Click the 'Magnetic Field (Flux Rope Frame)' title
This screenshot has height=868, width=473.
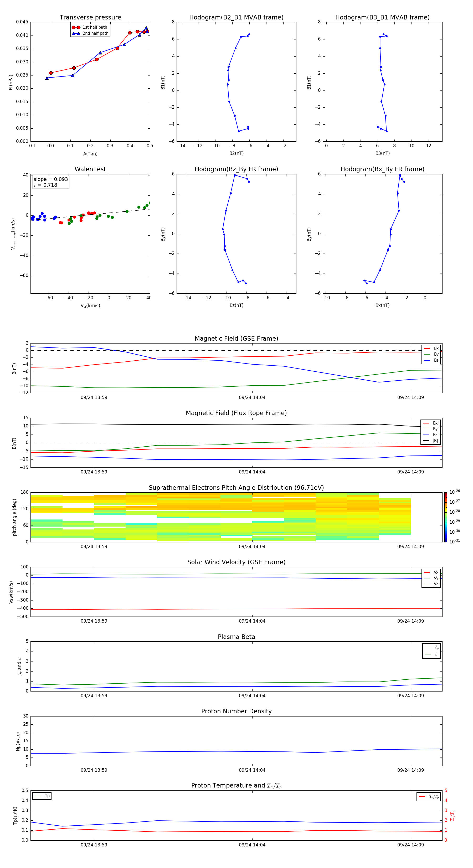(x=236, y=413)
